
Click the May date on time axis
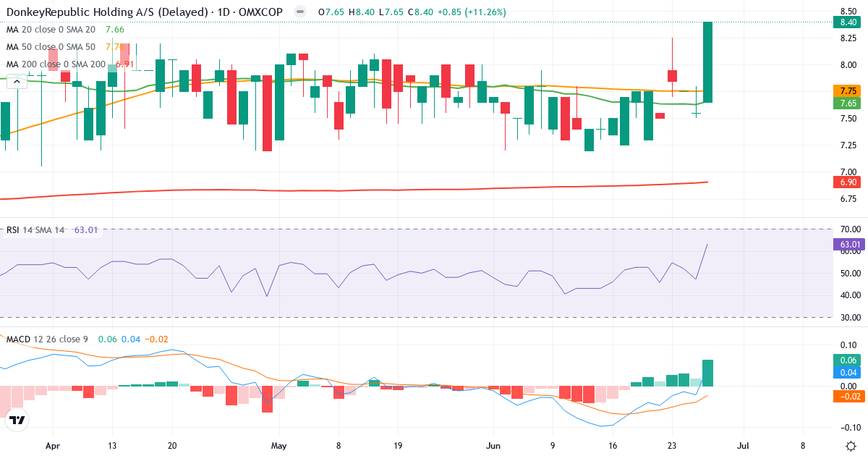click(279, 447)
